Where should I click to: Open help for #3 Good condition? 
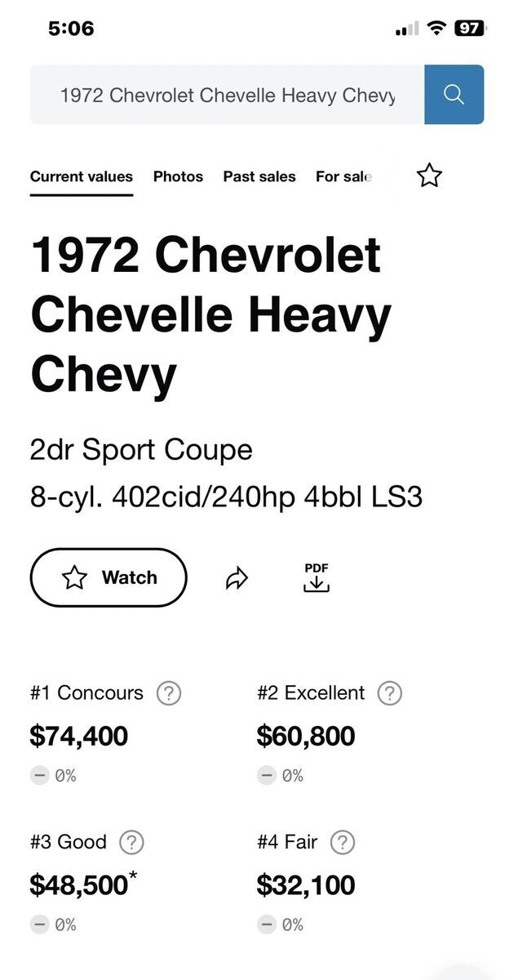point(131,842)
